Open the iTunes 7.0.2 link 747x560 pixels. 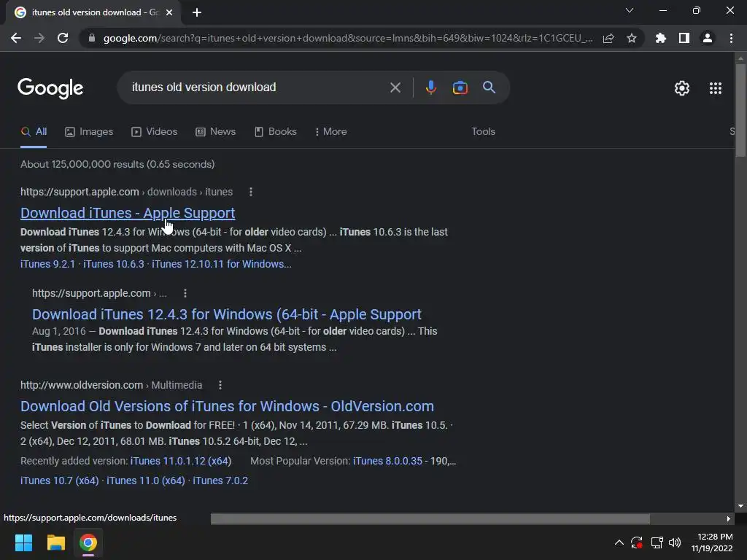[220, 481]
